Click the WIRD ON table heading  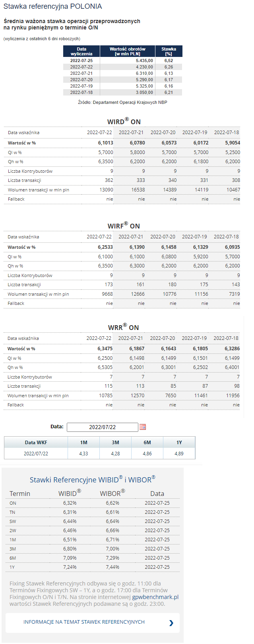point(124,121)
